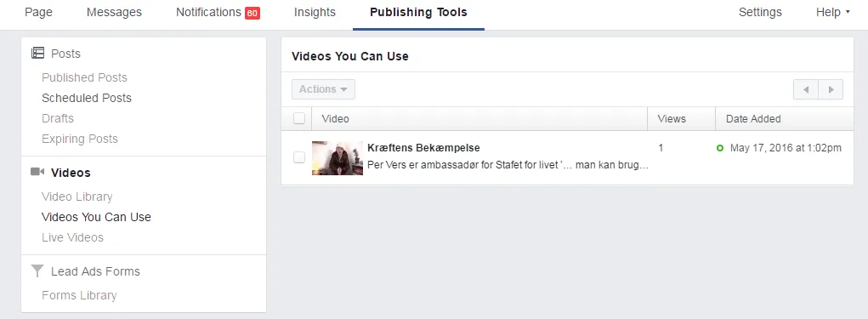Open Published Posts in sidebar
Screen dimensions: 868x319
[x=84, y=77]
